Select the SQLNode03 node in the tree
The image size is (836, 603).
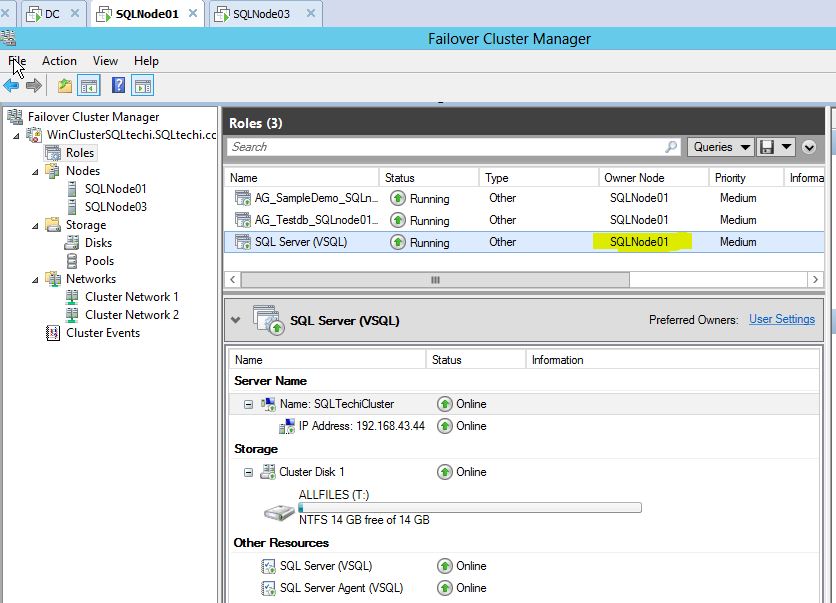[x=115, y=207]
